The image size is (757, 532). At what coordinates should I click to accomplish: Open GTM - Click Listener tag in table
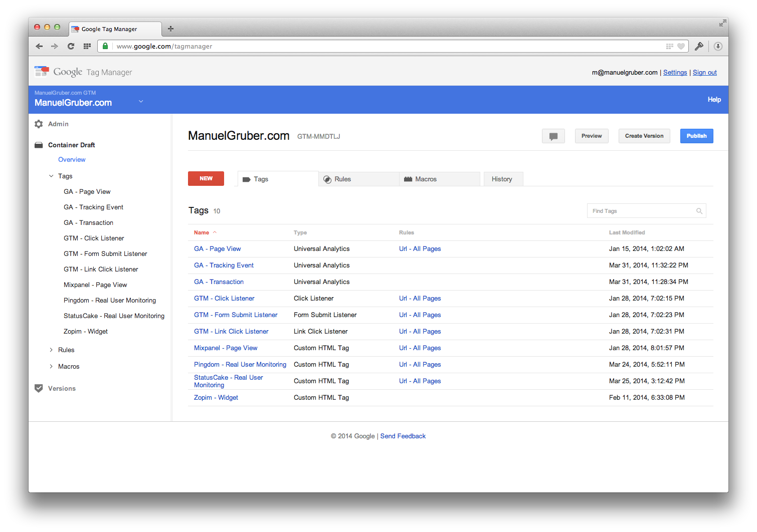click(224, 299)
